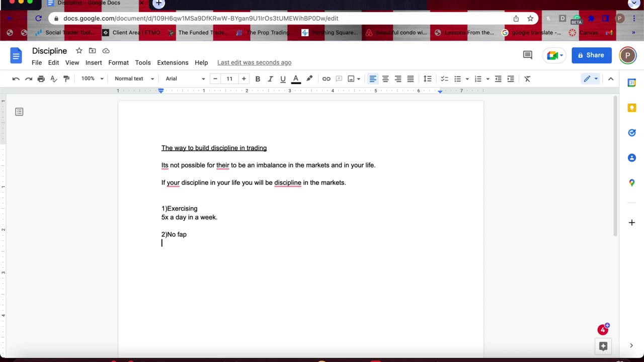Get add-ons with the plus icon
This screenshot has width=644, height=362.
coord(632,222)
